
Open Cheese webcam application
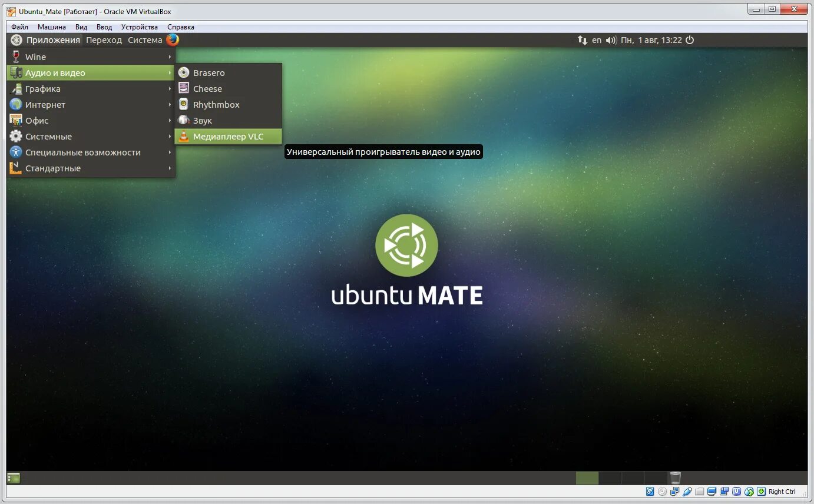pos(229,89)
